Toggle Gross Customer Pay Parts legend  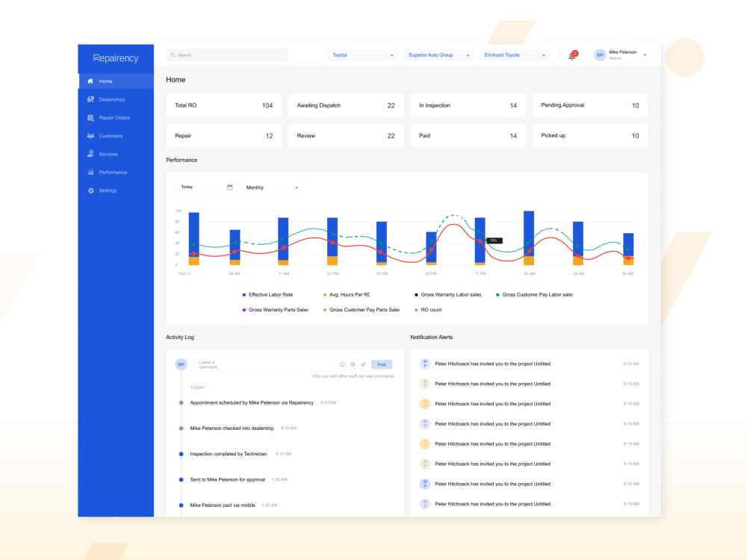tap(362, 310)
